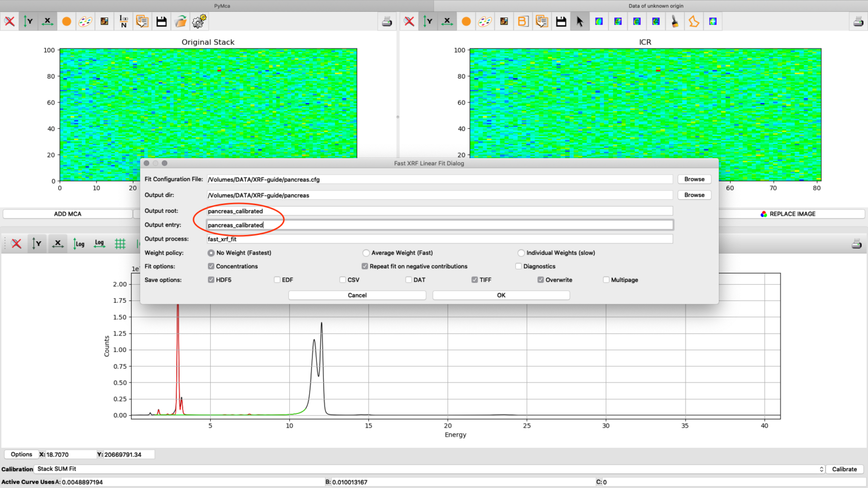
Task: Select Individual Weights (slow) weight policy
Action: (520, 252)
